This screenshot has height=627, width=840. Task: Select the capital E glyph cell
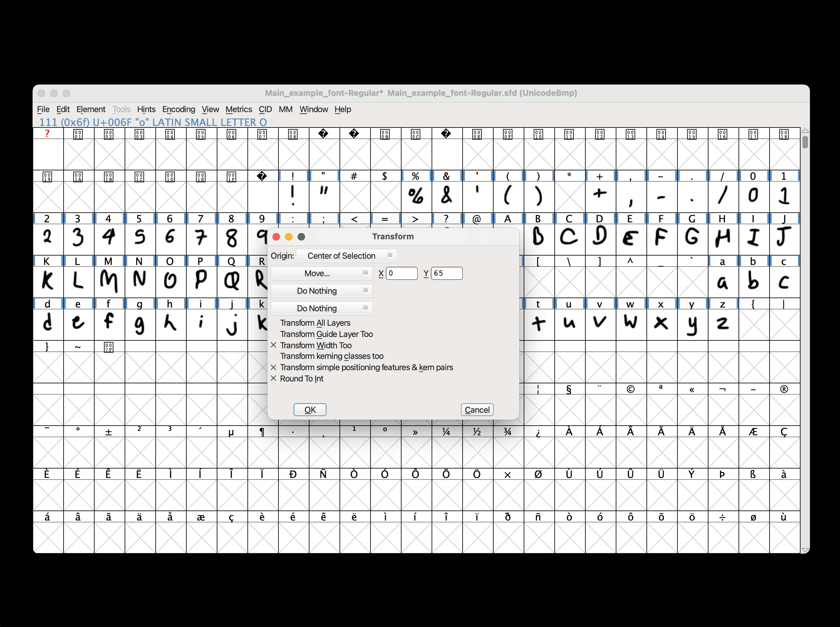click(x=631, y=239)
